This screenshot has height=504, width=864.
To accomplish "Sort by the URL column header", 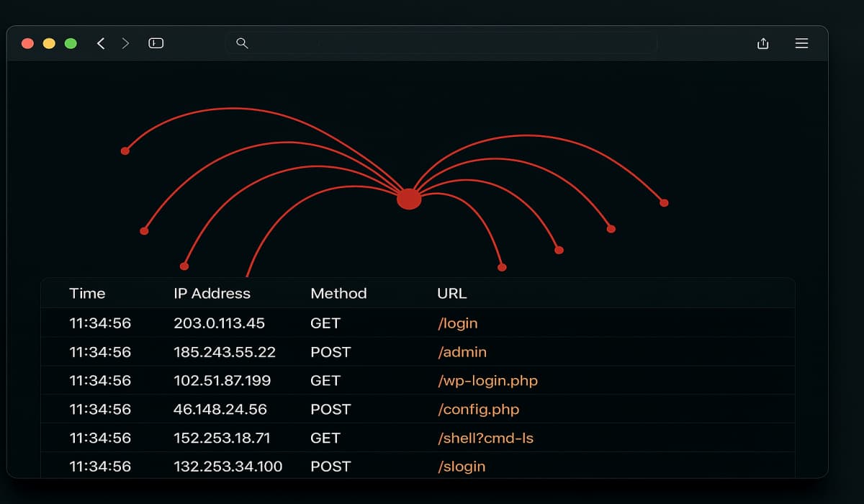I will tap(451, 293).
